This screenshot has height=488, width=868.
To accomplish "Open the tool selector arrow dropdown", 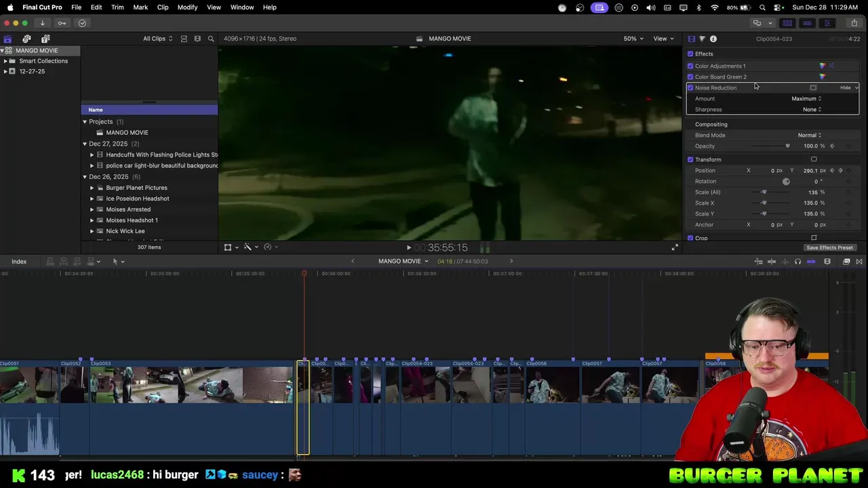I will pos(117,262).
